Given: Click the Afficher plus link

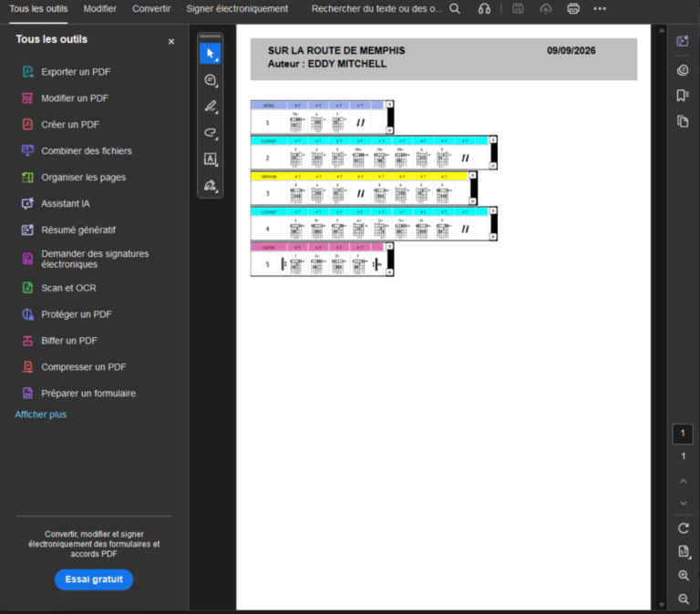Looking at the screenshot, I should (x=41, y=414).
